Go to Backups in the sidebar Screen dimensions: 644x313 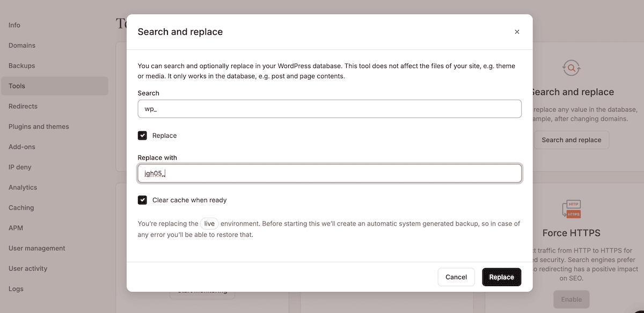21,66
